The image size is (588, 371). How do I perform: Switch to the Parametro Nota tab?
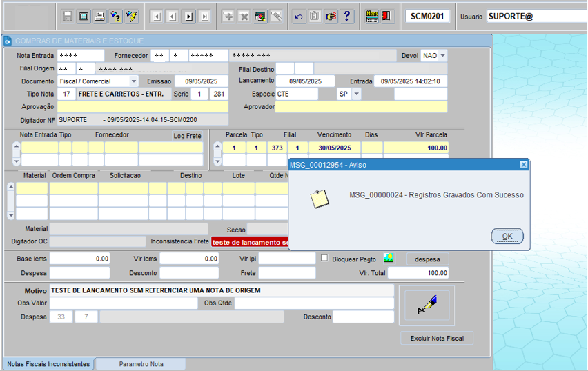[x=141, y=363]
